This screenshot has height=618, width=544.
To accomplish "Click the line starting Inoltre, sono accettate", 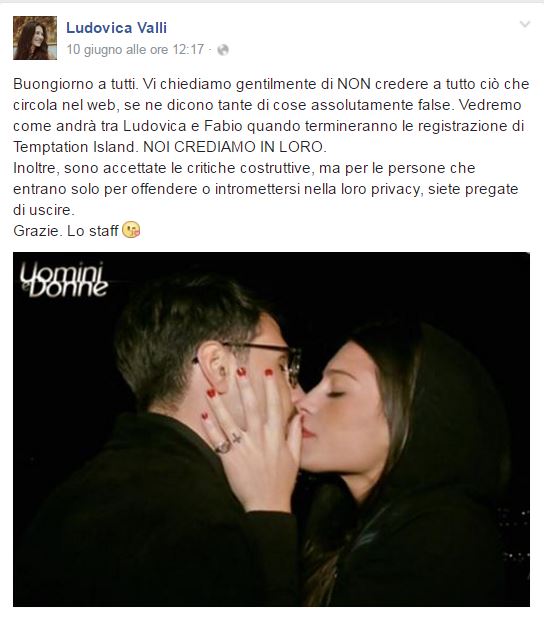I will 244,168.
